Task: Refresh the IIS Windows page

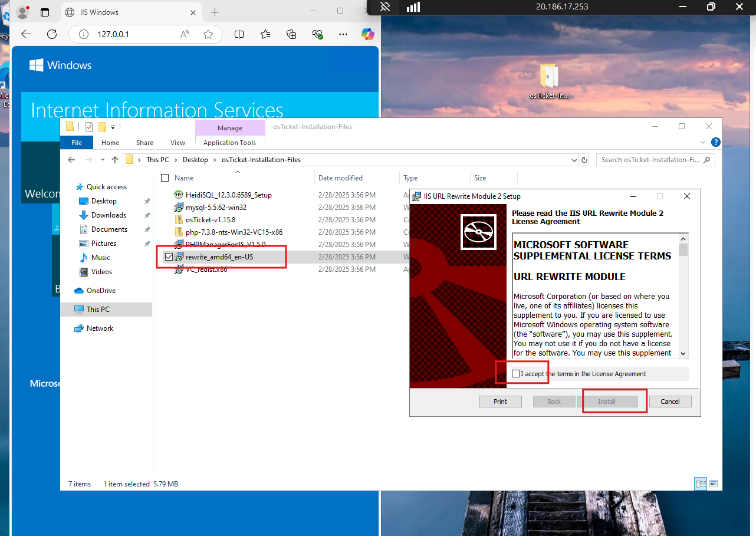Action: click(x=52, y=34)
